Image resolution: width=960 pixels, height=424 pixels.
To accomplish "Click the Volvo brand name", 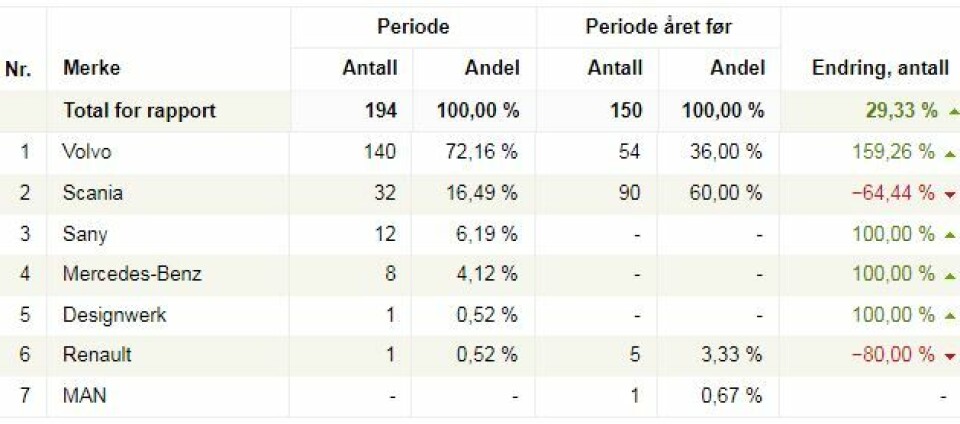I will (x=87, y=152).
